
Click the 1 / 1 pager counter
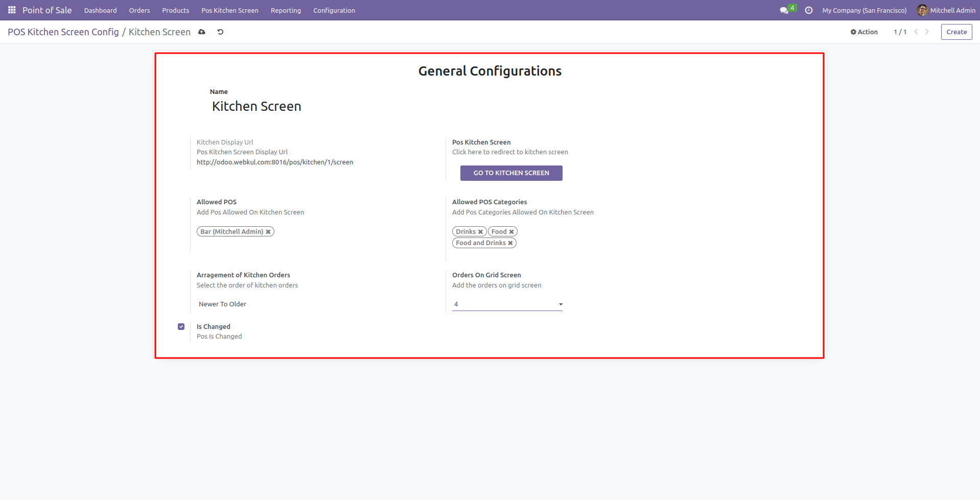click(x=900, y=32)
